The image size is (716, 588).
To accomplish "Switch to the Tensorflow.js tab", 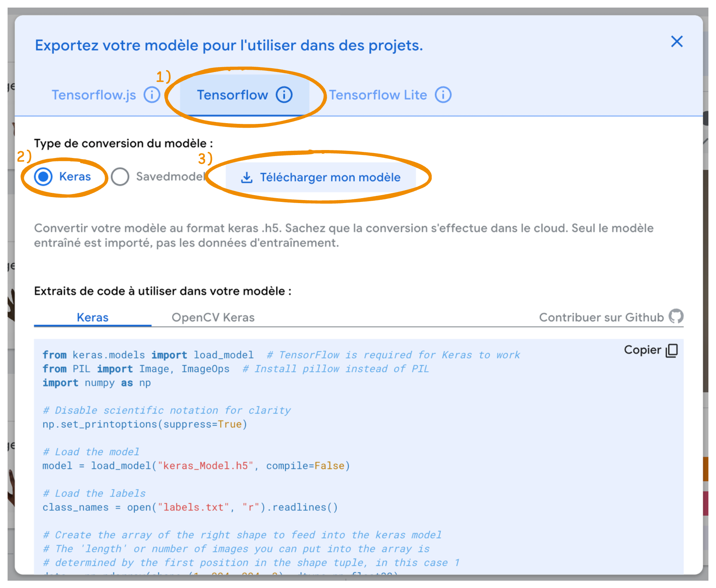I will 94,95.
